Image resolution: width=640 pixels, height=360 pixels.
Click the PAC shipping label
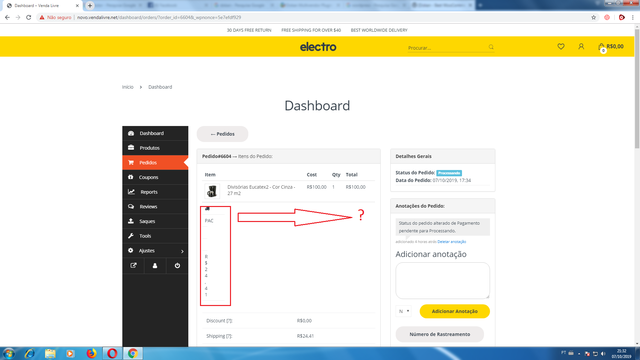209,221
